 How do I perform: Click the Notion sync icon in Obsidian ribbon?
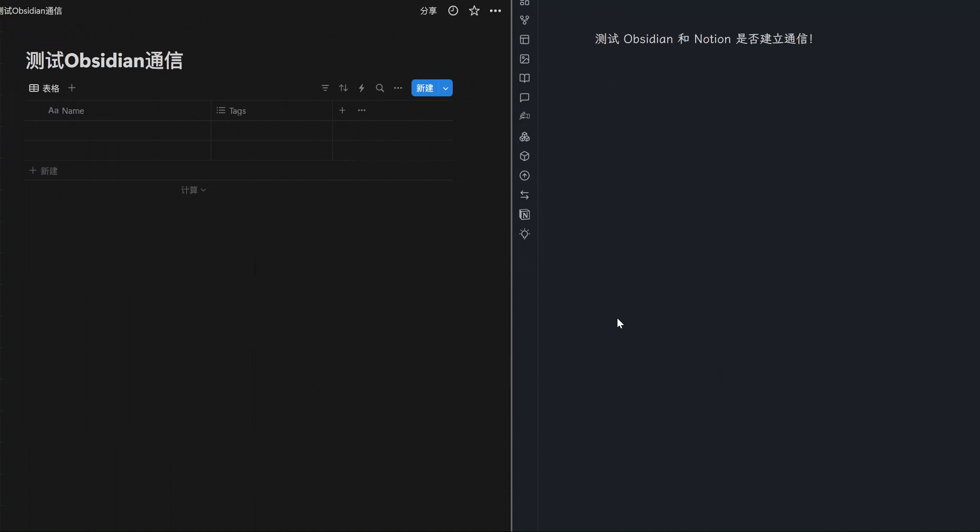point(524,215)
